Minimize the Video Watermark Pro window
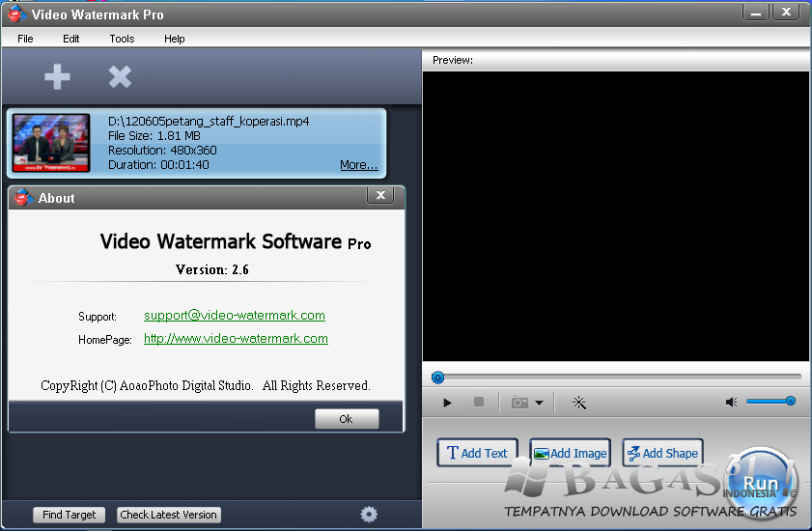The image size is (812, 532). (756, 13)
